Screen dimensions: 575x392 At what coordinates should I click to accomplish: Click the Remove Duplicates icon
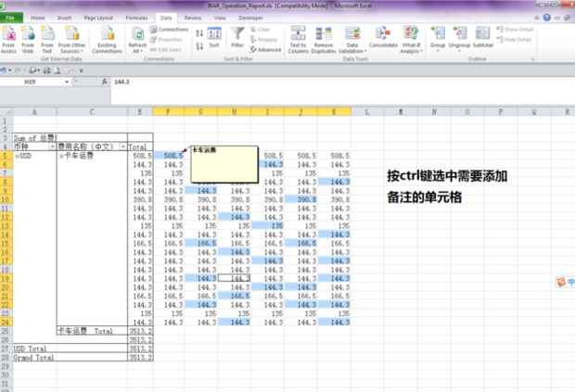click(324, 34)
